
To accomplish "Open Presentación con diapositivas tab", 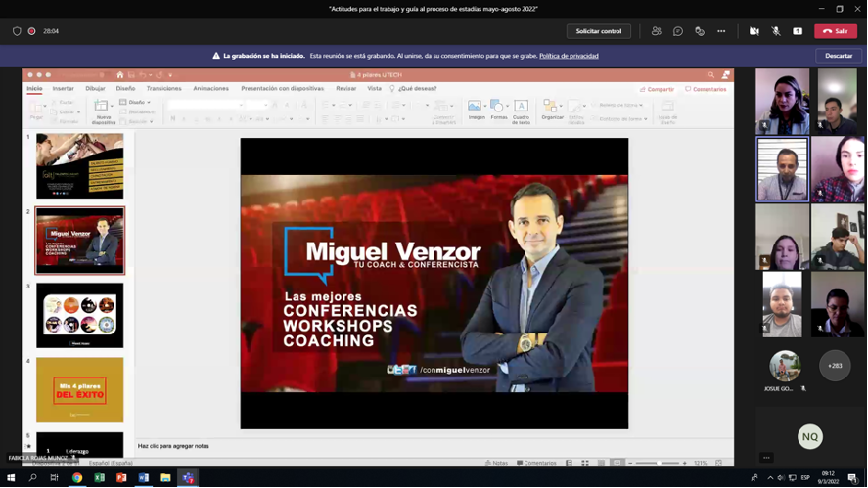I will [x=283, y=89].
